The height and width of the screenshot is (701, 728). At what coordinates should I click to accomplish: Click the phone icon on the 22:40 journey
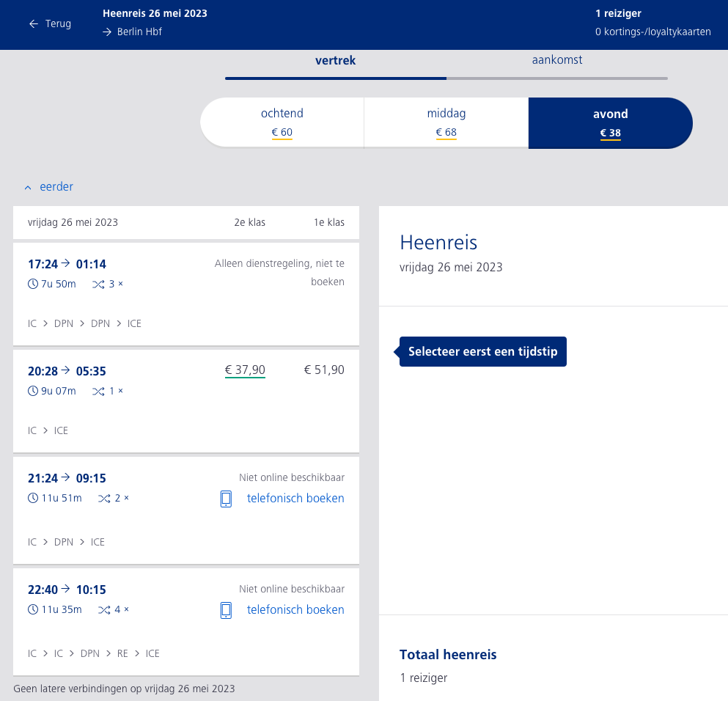click(226, 610)
